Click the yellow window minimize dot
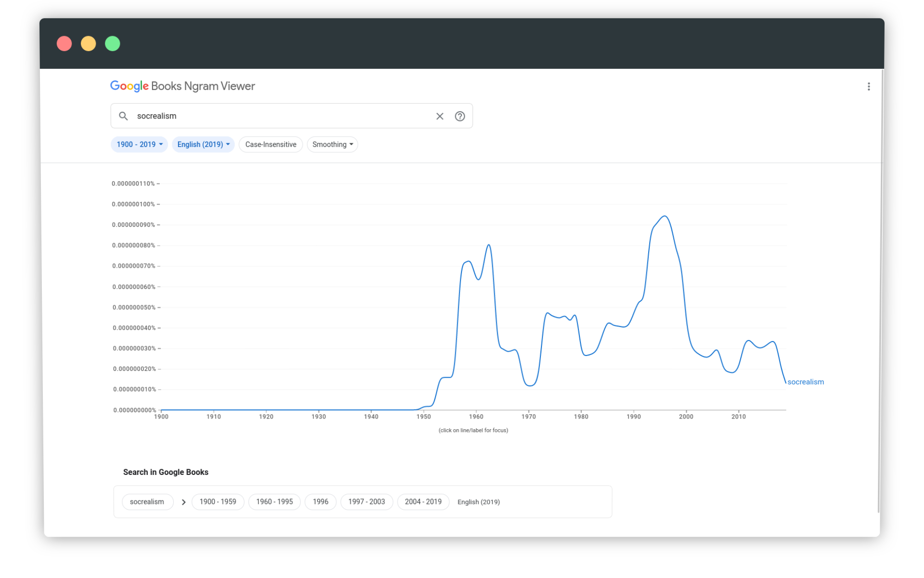 coord(88,43)
